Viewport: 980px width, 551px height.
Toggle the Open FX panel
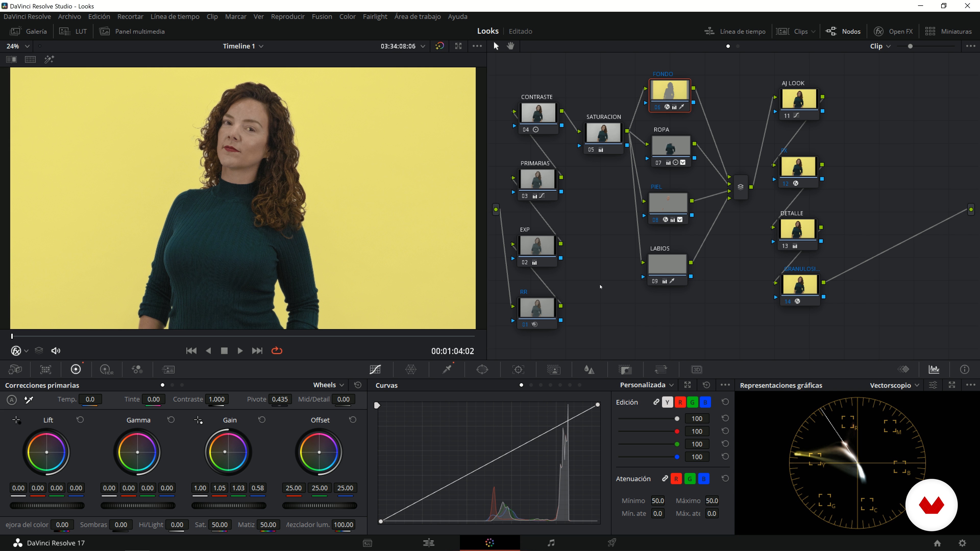point(893,31)
